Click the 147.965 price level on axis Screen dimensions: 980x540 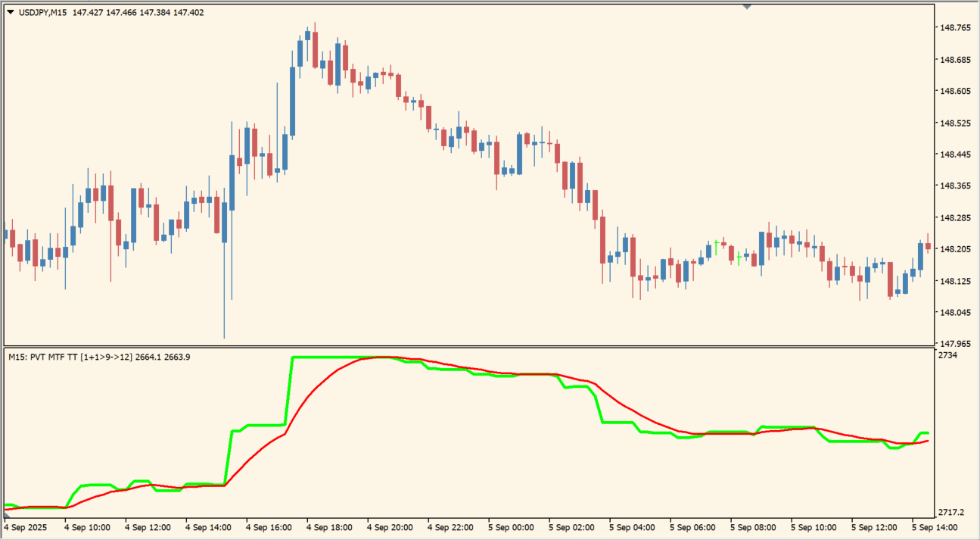click(954, 344)
